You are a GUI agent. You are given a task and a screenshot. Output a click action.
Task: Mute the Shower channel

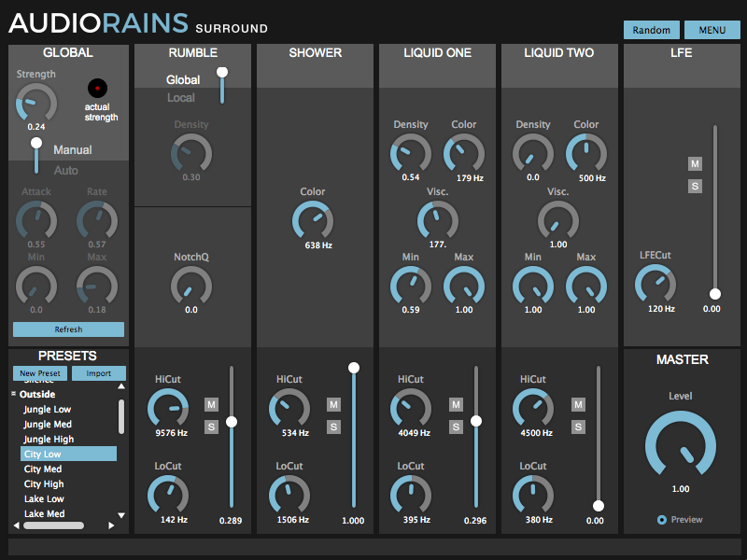tap(333, 405)
